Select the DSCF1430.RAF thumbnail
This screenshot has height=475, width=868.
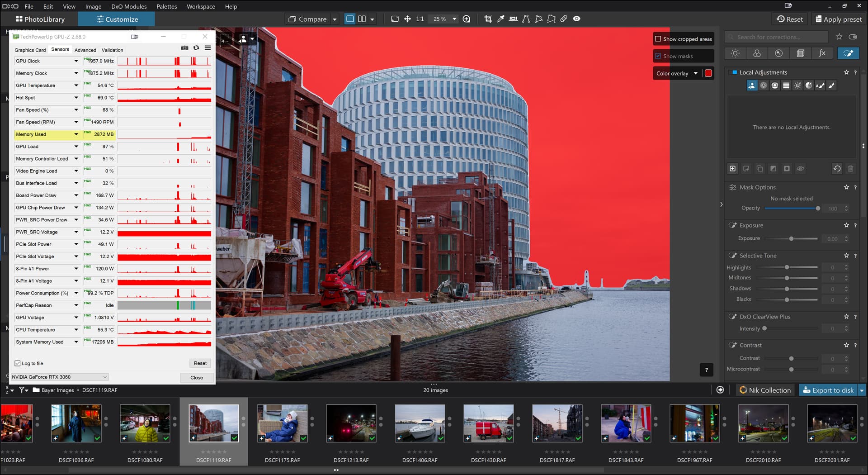pyautogui.click(x=488, y=424)
